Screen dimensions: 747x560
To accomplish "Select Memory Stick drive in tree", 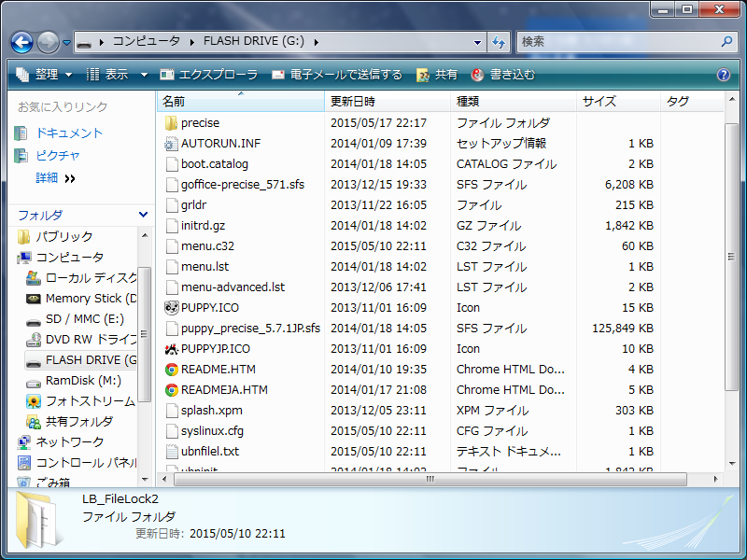I will [91, 298].
